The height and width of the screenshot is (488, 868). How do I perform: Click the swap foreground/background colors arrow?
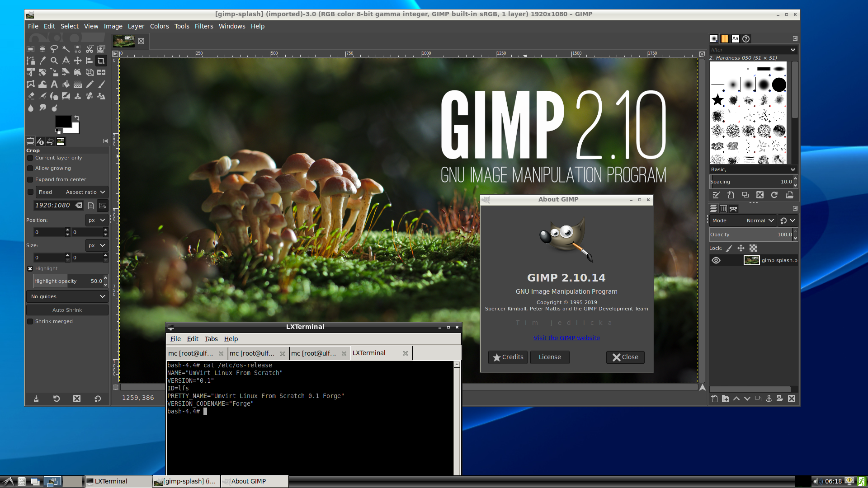point(77,118)
